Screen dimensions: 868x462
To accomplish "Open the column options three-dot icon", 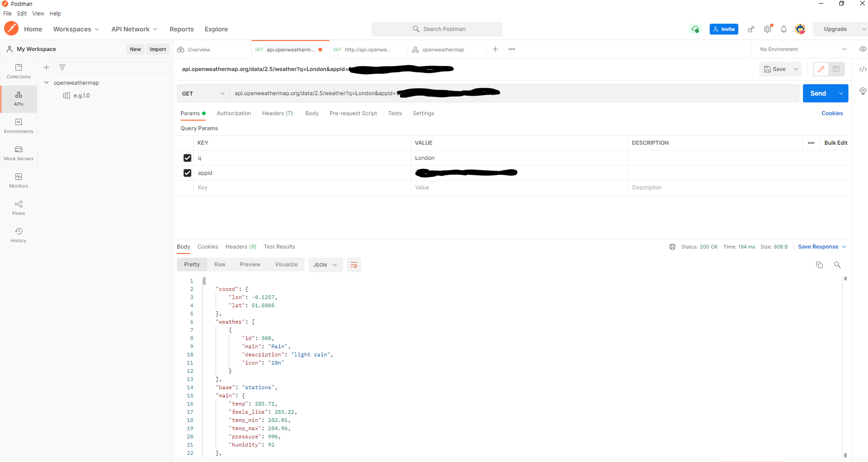I will pyautogui.click(x=811, y=143).
